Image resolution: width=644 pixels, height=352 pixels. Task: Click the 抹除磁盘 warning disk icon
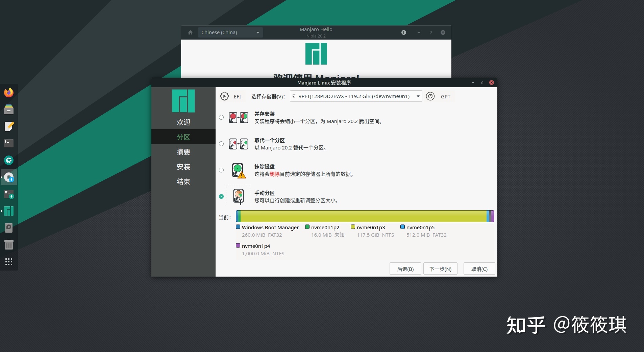tap(239, 170)
